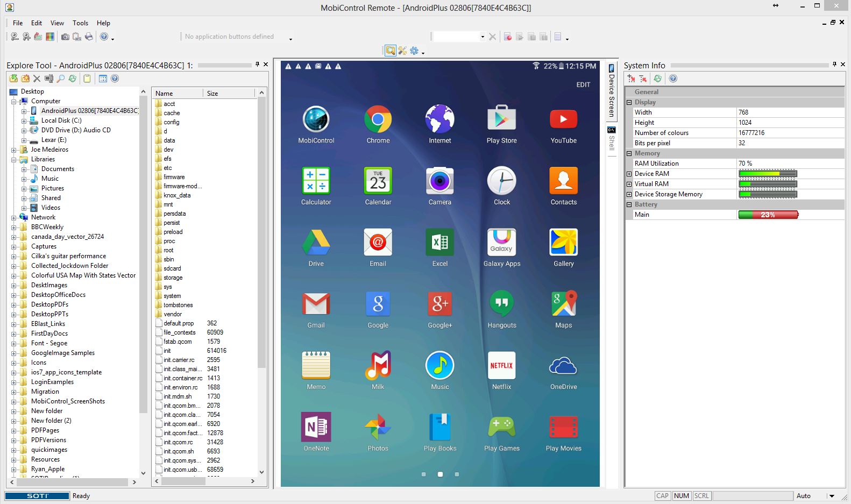Click the color palette toolbar icon
Screen dimensions: 851x504
coord(49,37)
